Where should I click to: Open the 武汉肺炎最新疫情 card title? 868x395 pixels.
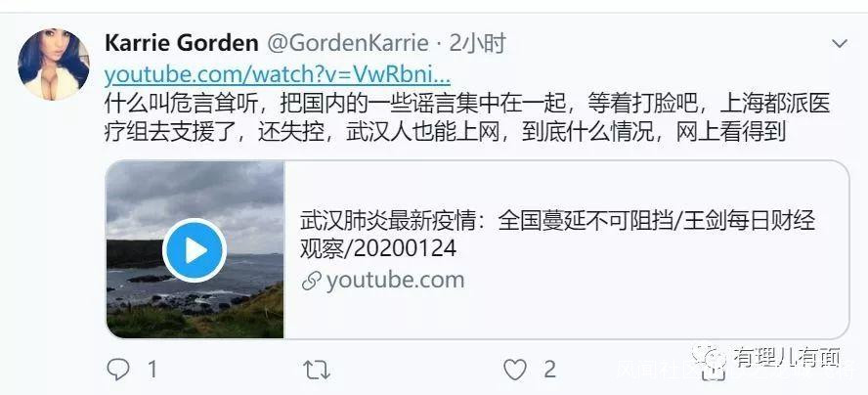[x=557, y=235]
